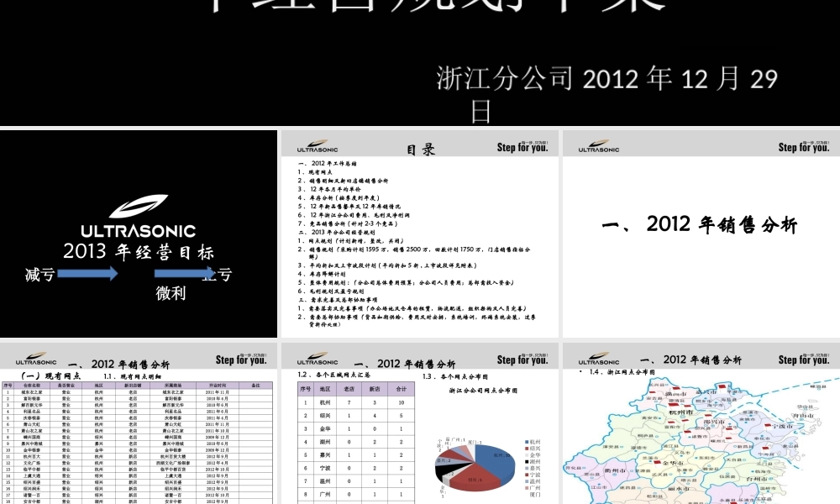Viewport: 840px width, 504px height.
Task: Click the 杭州 total '10' in the summary table
Action: (402, 402)
